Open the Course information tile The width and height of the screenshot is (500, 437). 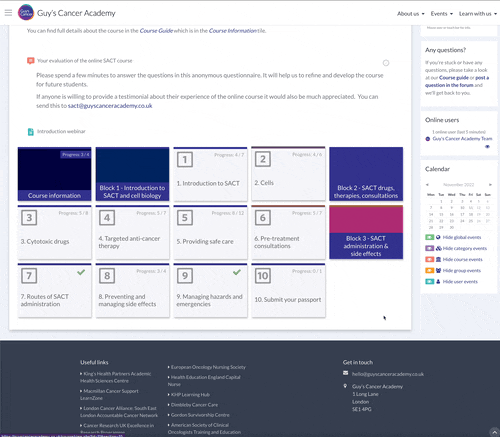(54, 174)
